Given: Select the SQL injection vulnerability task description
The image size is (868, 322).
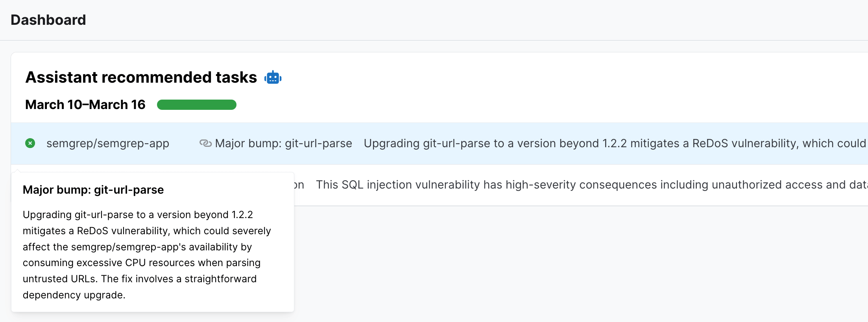Looking at the screenshot, I should coord(590,185).
